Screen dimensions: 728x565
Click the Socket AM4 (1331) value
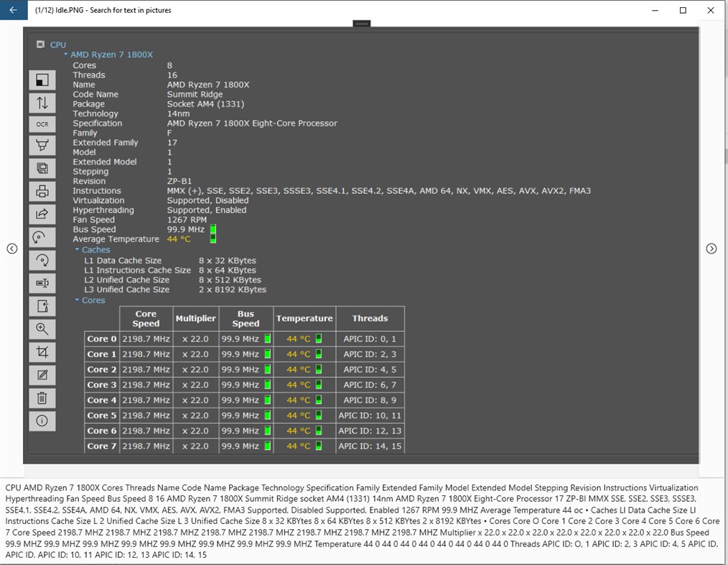(205, 104)
